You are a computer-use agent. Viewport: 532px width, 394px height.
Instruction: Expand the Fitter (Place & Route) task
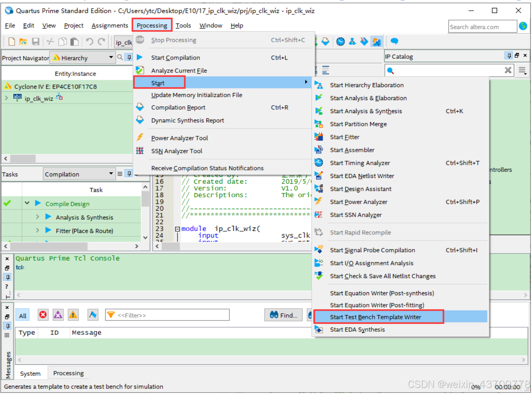coord(37,230)
